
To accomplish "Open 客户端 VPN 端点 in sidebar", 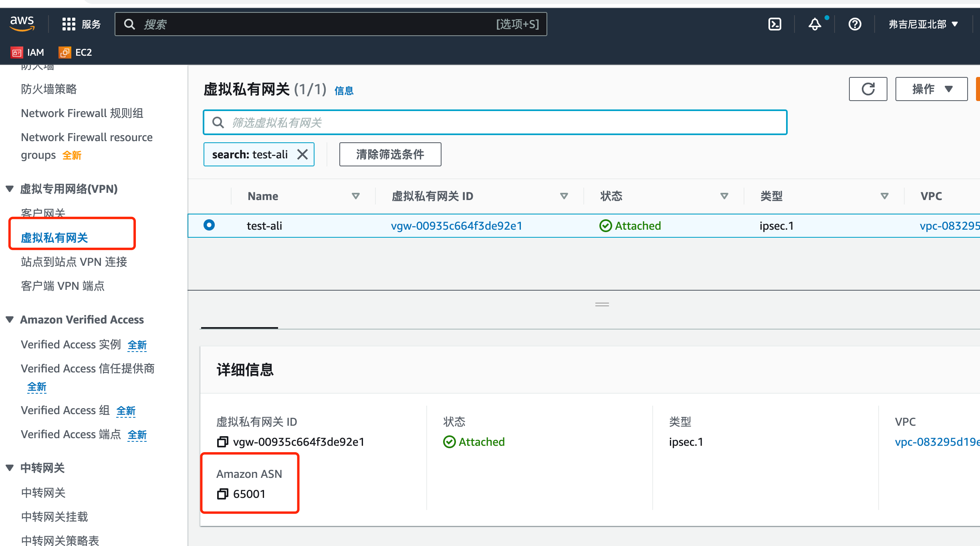I will pos(63,286).
